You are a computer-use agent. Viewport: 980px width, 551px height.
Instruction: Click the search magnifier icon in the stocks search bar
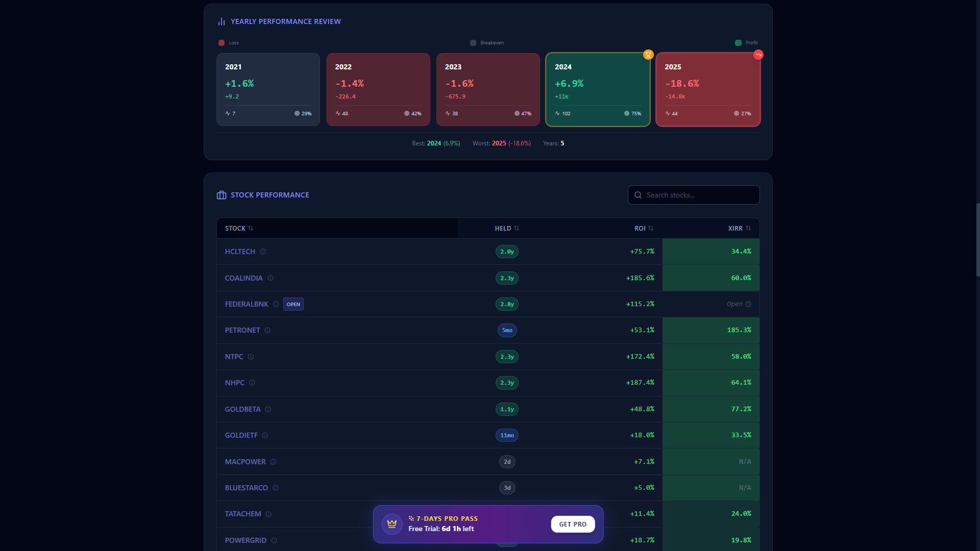638,195
